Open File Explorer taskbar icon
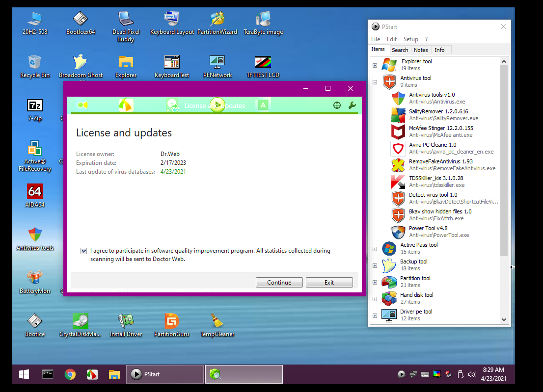 114,374
